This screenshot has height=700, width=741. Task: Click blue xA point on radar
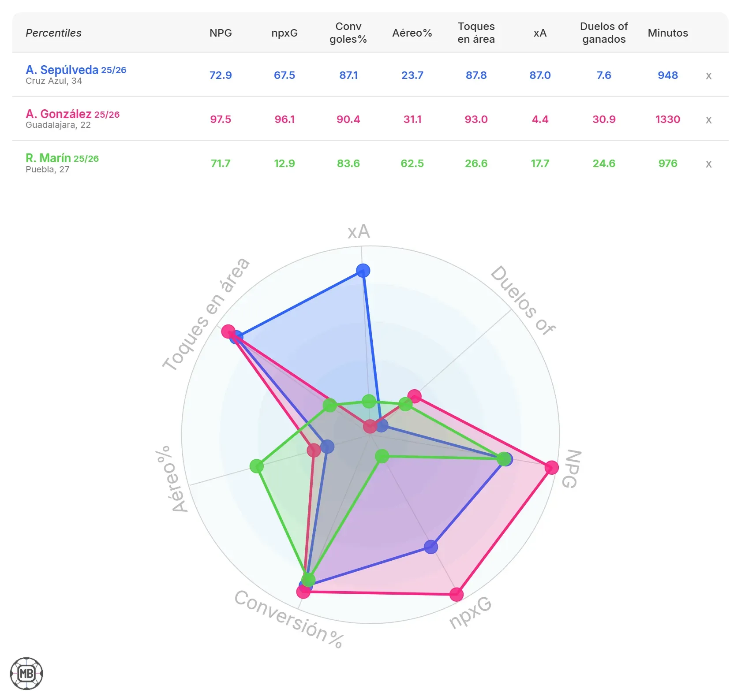click(x=363, y=270)
